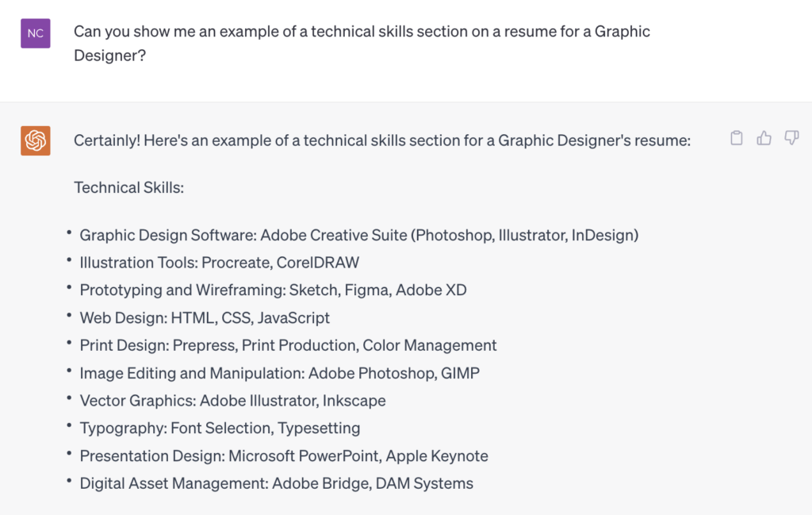Click the Presentation Design bullet line
The image size is (812, 515).
[284, 455]
